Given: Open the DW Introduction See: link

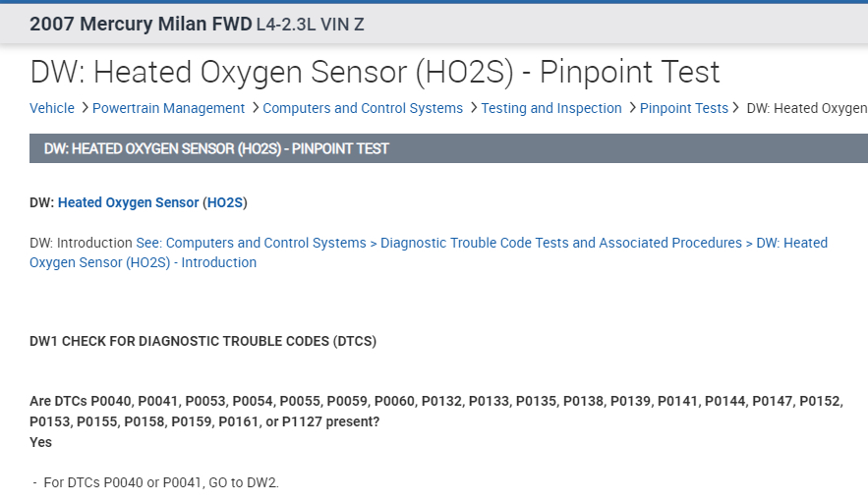Looking at the screenshot, I should click(429, 252).
